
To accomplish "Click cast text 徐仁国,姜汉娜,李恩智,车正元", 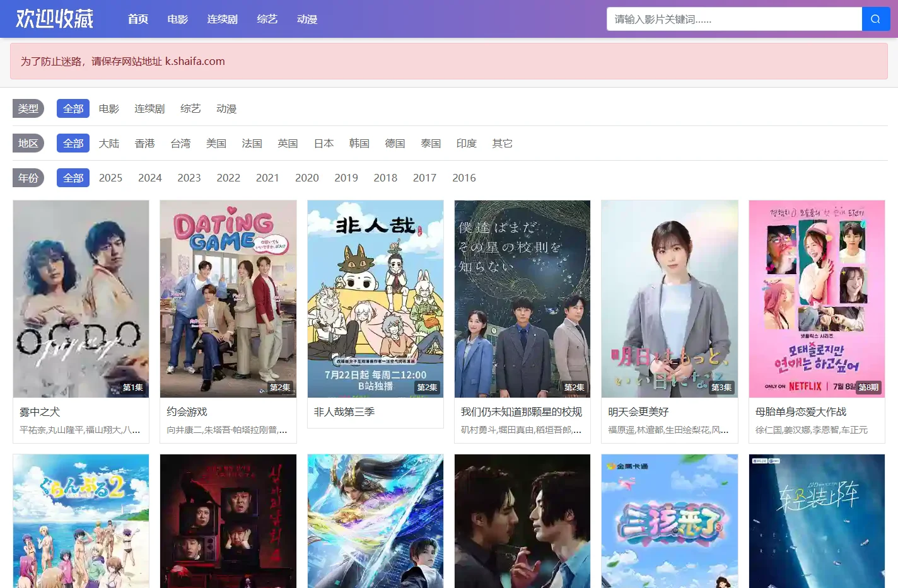I will (x=812, y=430).
